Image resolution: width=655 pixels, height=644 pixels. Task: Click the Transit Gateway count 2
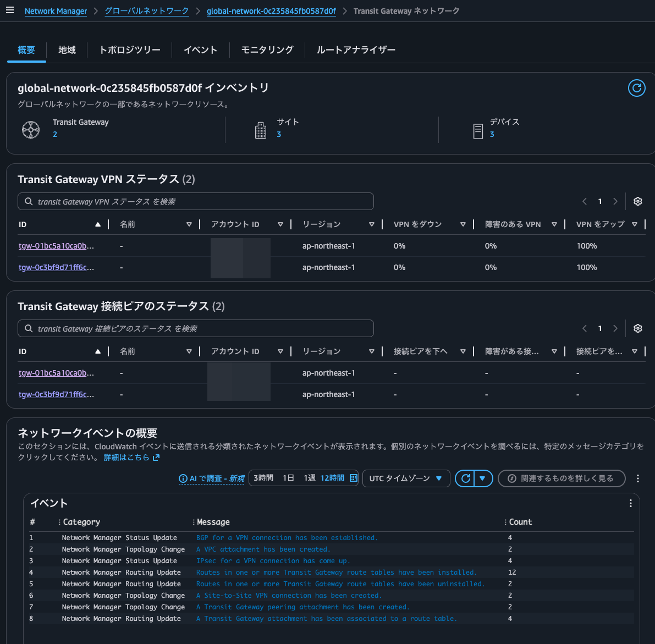[55, 134]
